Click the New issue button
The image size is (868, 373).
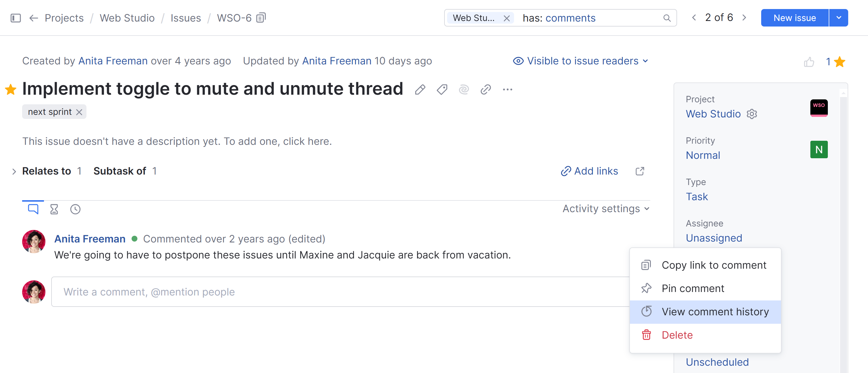(794, 18)
